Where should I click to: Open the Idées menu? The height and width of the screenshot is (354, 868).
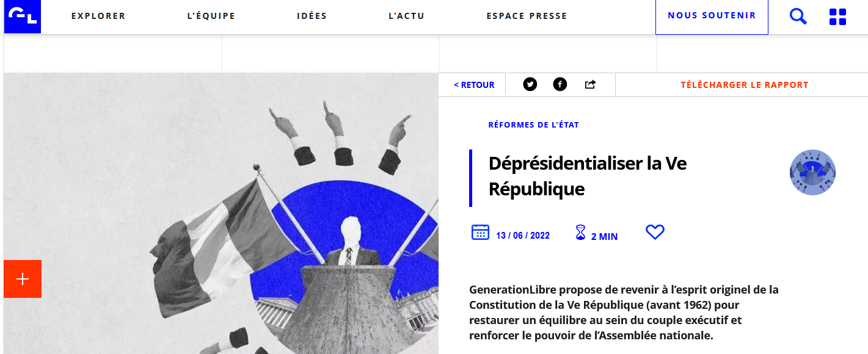[312, 16]
